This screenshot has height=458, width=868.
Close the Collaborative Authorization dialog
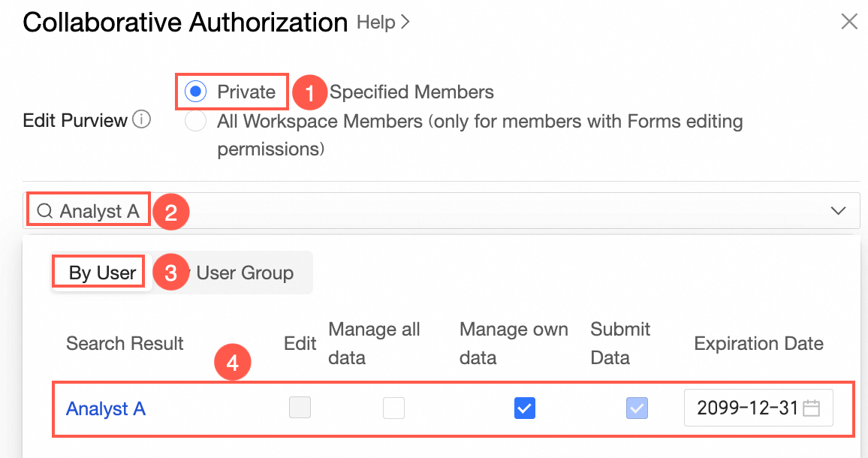pyautogui.click(x=849, y=22)
